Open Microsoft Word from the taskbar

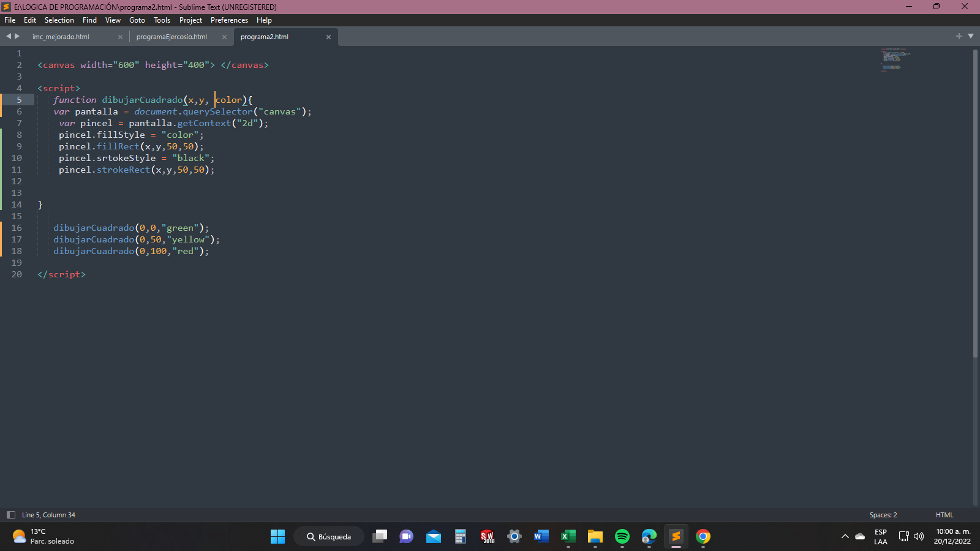coord(541,537)
